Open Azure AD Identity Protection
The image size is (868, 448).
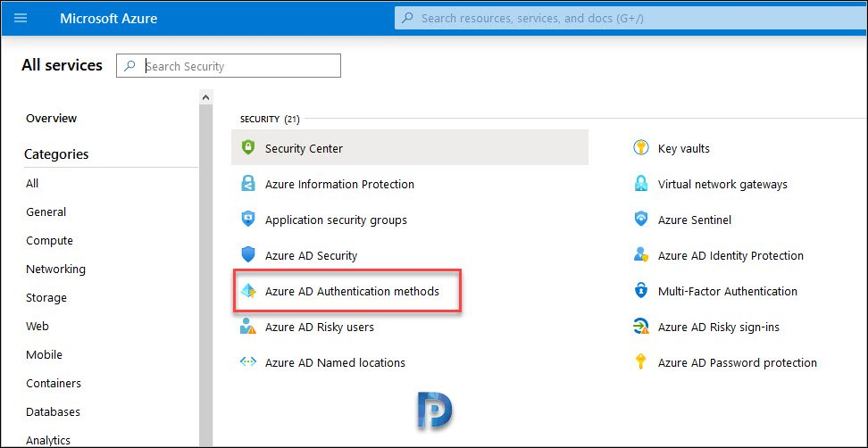[x=730, y=255]
